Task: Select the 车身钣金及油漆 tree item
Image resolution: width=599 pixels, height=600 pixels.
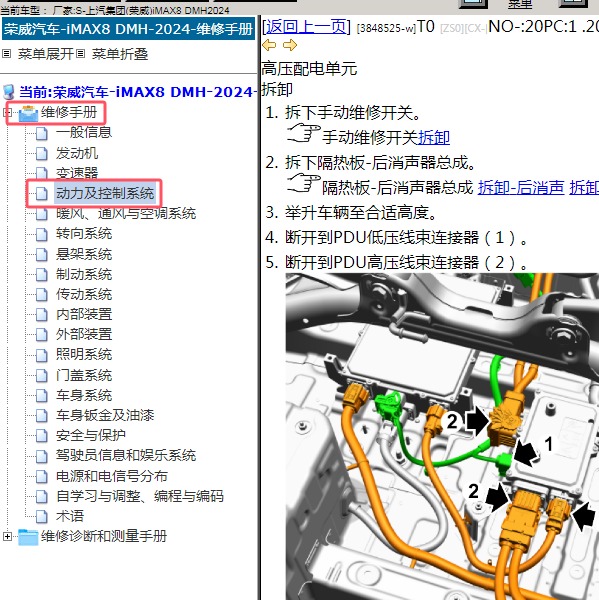Action: pyautogui.click(x=105, y=415)
